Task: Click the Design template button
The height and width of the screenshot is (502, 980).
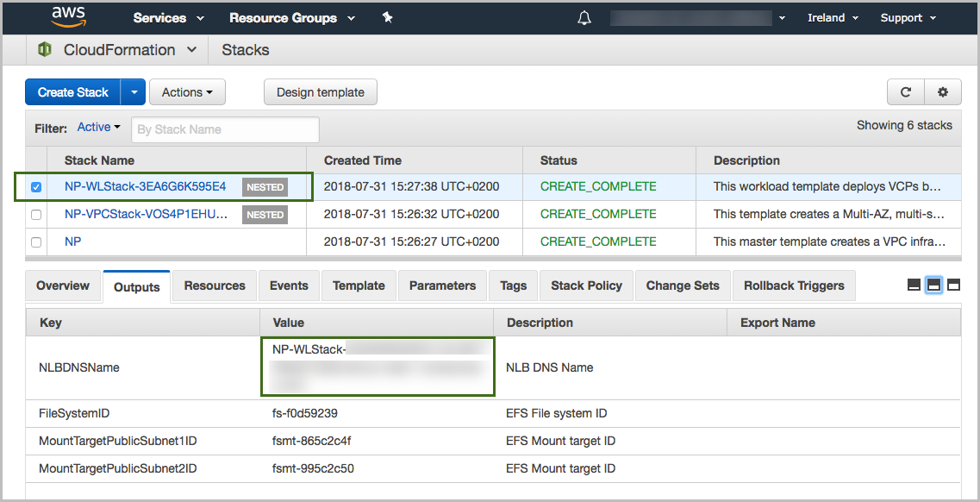Action: [321, 92]
